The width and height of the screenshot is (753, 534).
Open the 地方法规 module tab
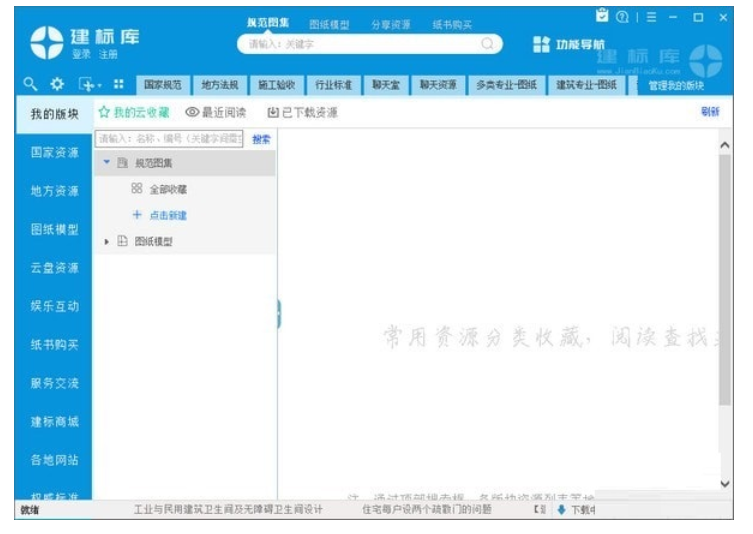[x=220, y=85]
